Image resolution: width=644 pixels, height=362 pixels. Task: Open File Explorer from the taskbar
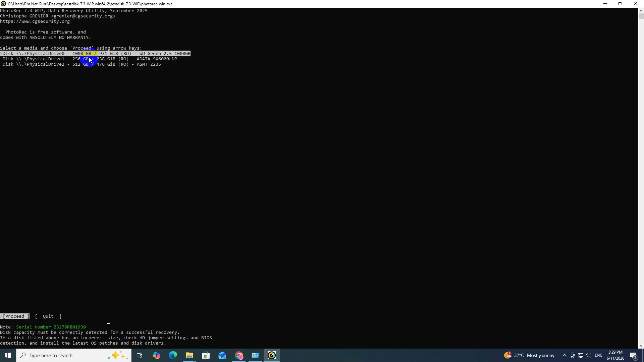[189, 355]
